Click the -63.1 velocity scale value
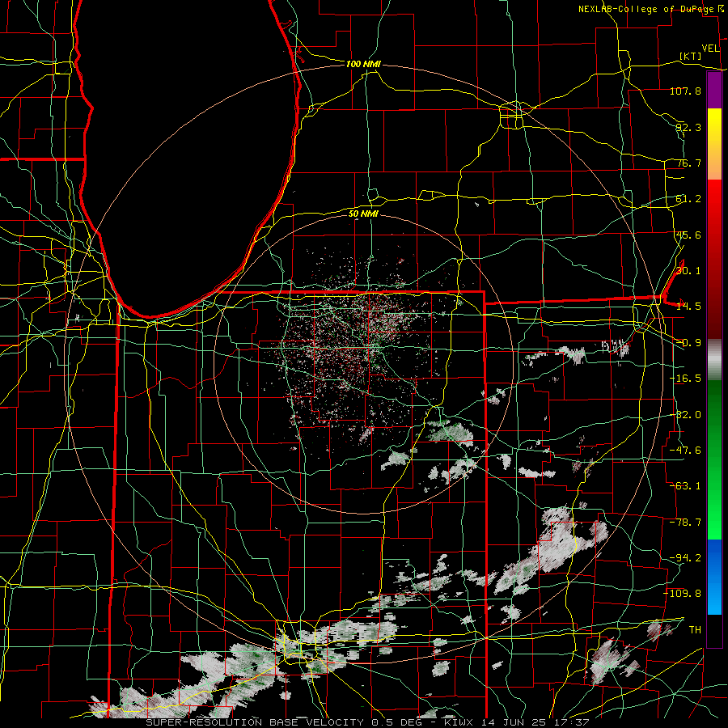This screenshot has width=728, height=728. click(x=685, y=486)
